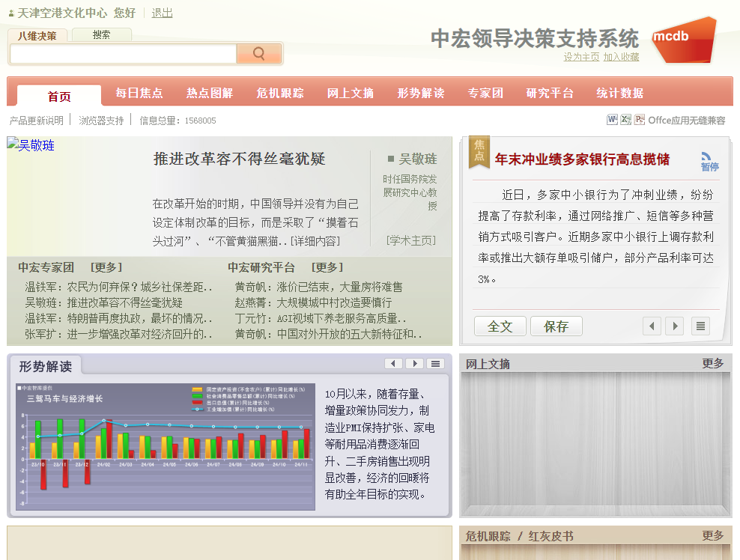Screen dimensions: 740x560
Task: Click into the search text field
Action: pyautogui.click(x=123, y=54)
